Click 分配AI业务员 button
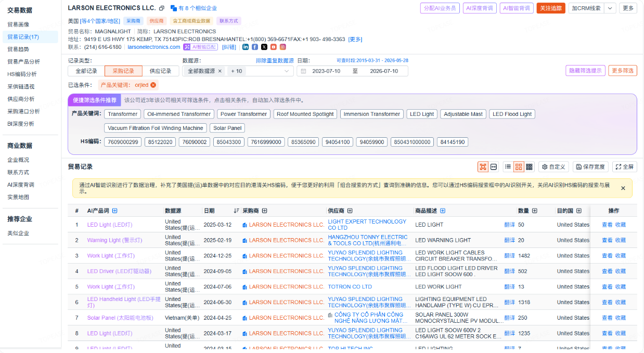Image resolution: width=644 pixels, height=353 pixels. [x=440, y=8]
